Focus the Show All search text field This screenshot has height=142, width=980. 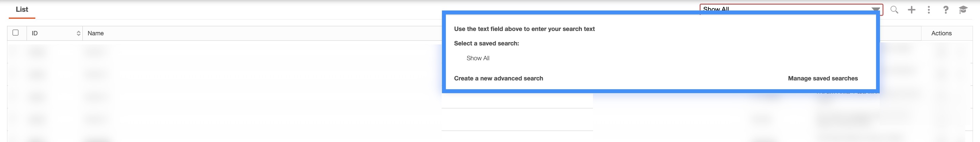784,8
